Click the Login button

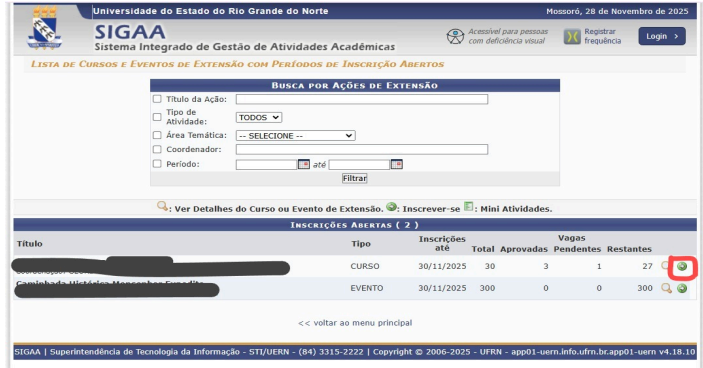[x=662, y=36]
